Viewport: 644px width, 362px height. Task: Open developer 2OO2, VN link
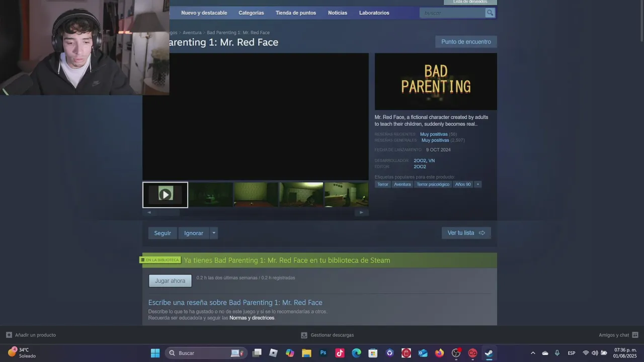click(424, 160)
